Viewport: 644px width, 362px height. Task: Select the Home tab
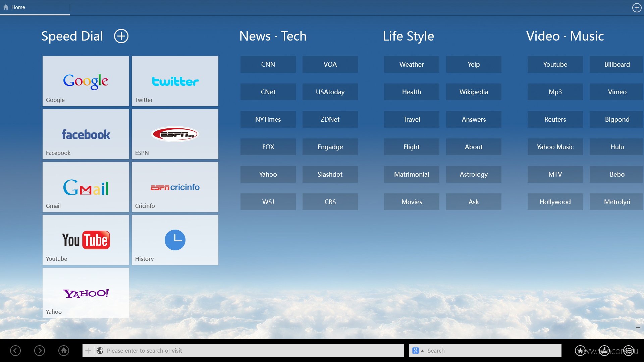pos(35,7)
